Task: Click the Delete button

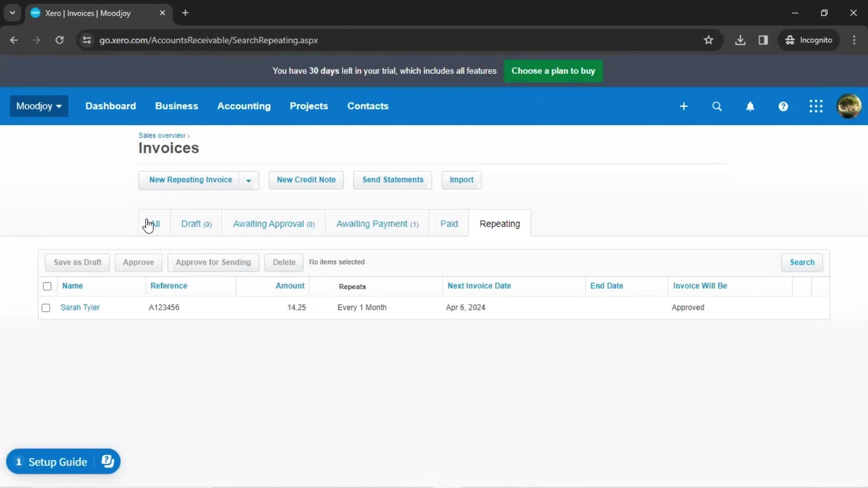Action: click(x=284, y=263)
